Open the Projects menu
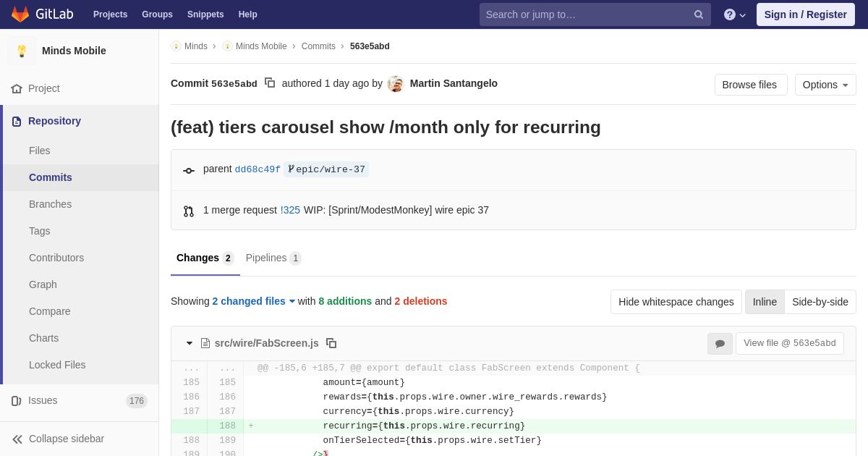 [x=110, y=14]
